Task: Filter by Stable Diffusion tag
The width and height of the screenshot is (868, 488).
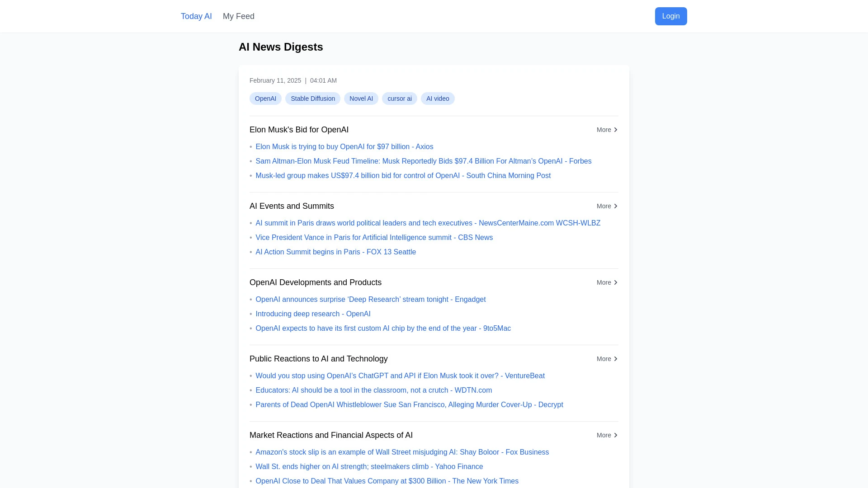Action: point(312,99)
